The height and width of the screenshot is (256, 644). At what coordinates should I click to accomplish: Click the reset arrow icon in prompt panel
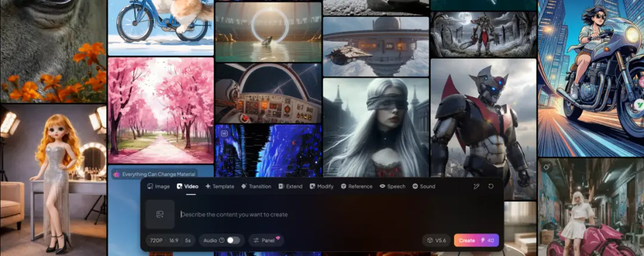click(x=491, y=186)
